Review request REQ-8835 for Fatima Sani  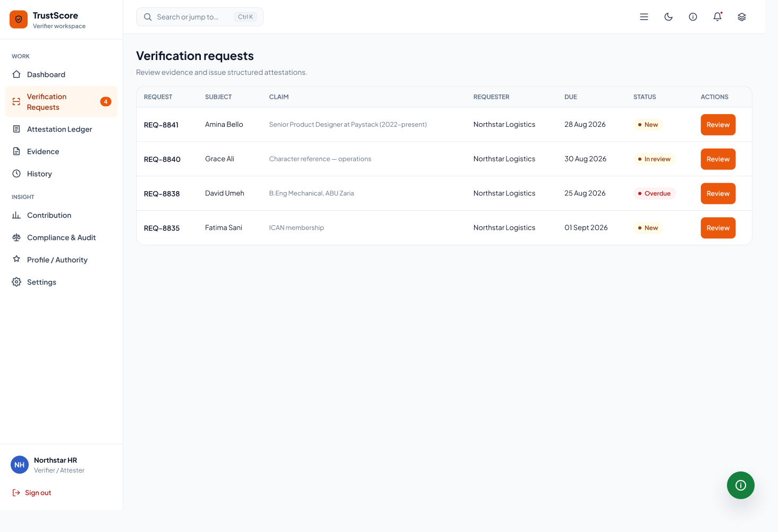point(718,228)
